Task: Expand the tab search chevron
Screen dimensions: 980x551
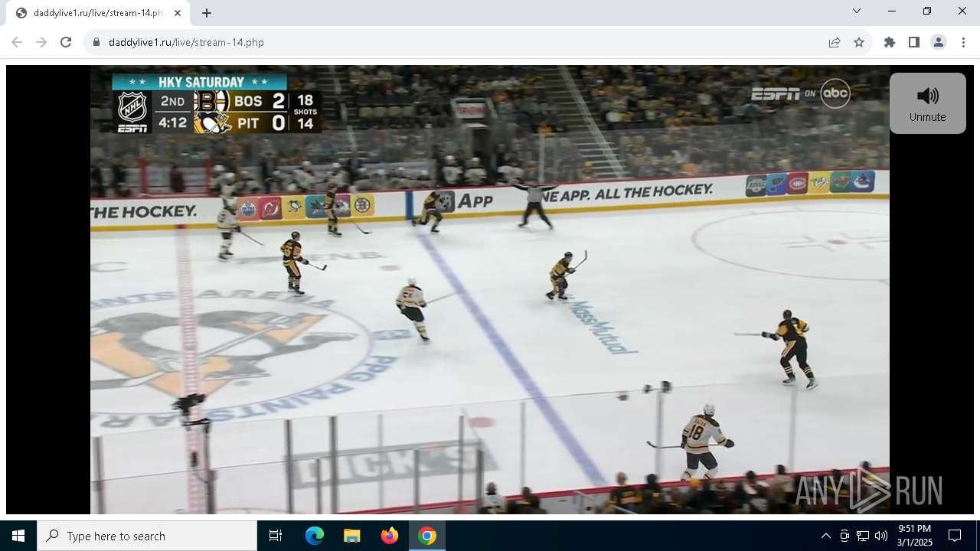Action: coord(857,11)
